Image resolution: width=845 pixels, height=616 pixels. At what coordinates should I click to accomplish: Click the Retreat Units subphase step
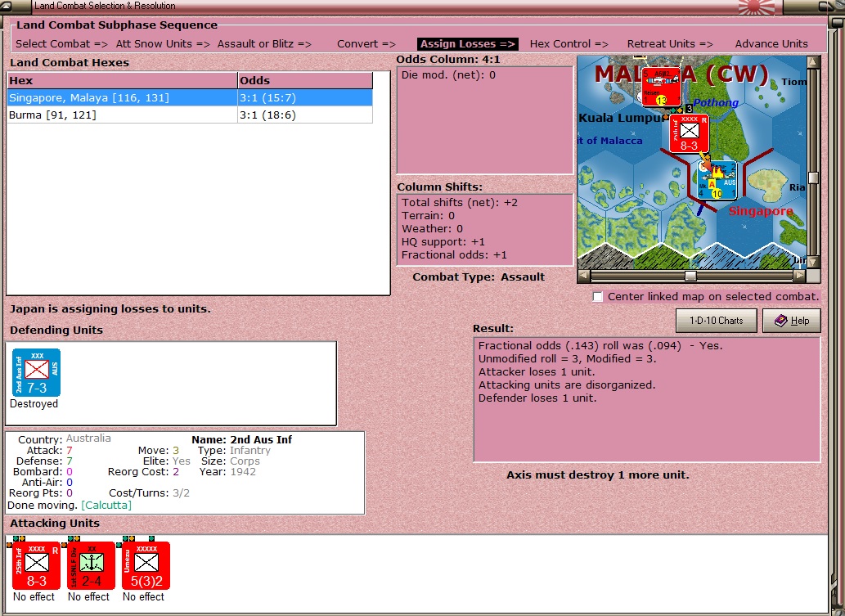670,43
